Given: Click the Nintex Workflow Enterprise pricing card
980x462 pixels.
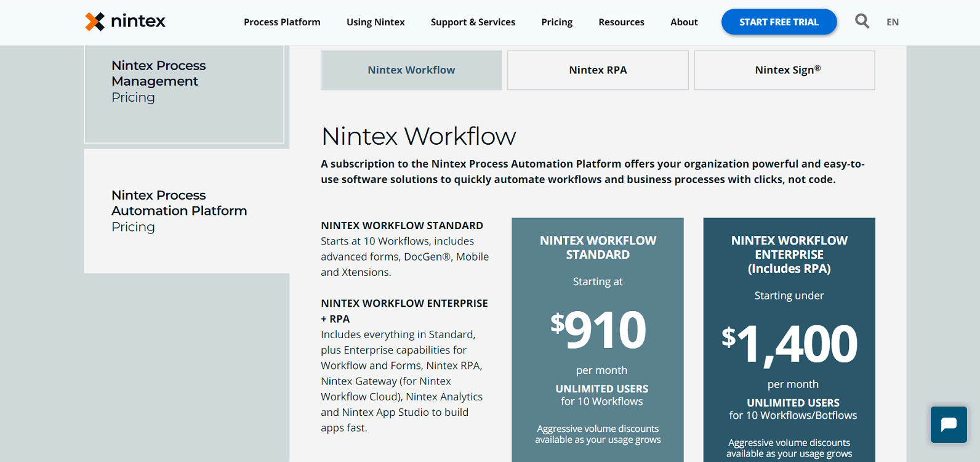Looking at the screenshot, I should pyautogui.click(x=789, y=339).
